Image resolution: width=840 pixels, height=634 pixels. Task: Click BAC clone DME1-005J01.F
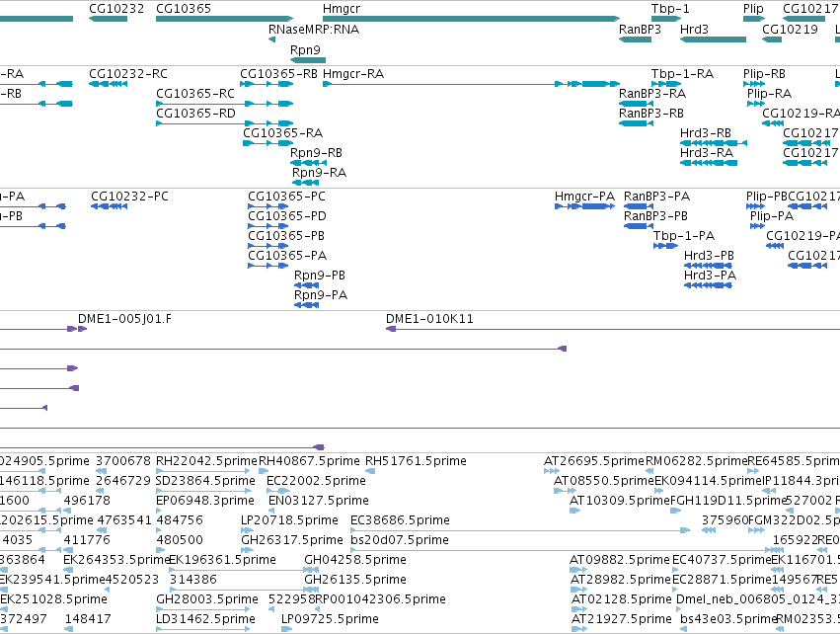click(124, 319)
